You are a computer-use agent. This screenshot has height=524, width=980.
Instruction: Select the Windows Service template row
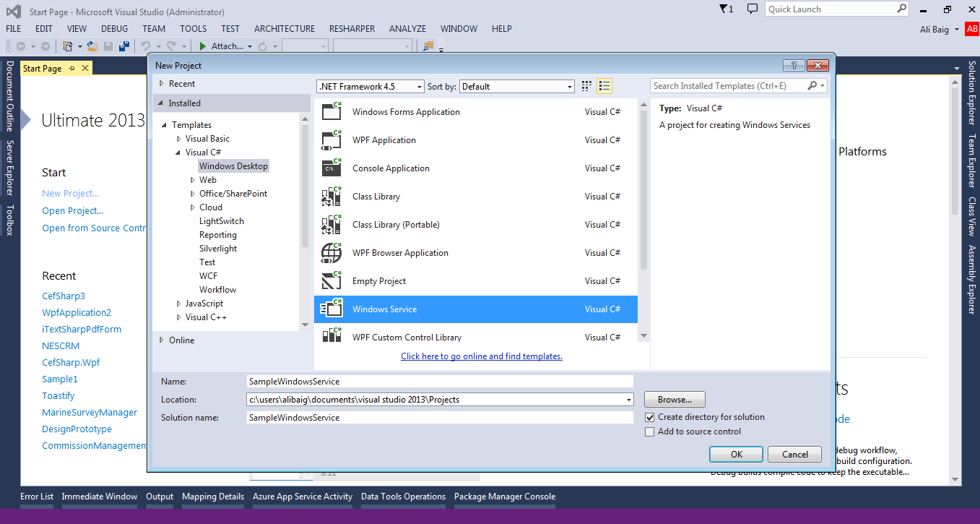(x=476, y=309)
